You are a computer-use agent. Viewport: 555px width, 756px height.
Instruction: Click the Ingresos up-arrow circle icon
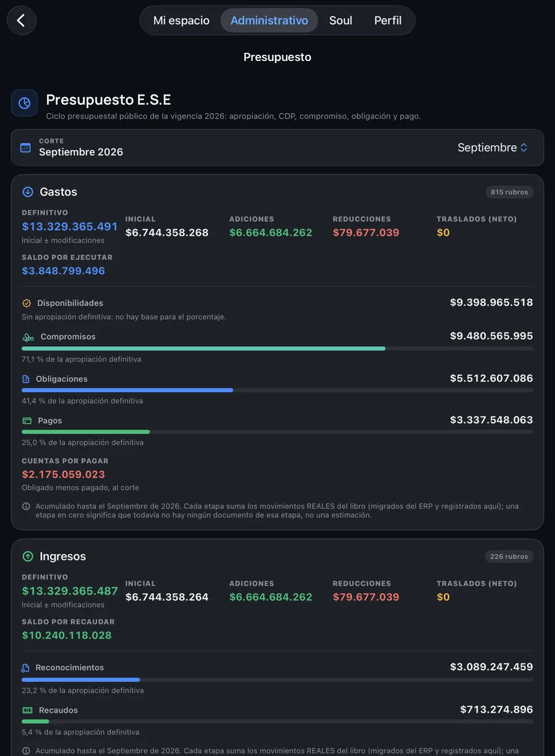[28, 557]
